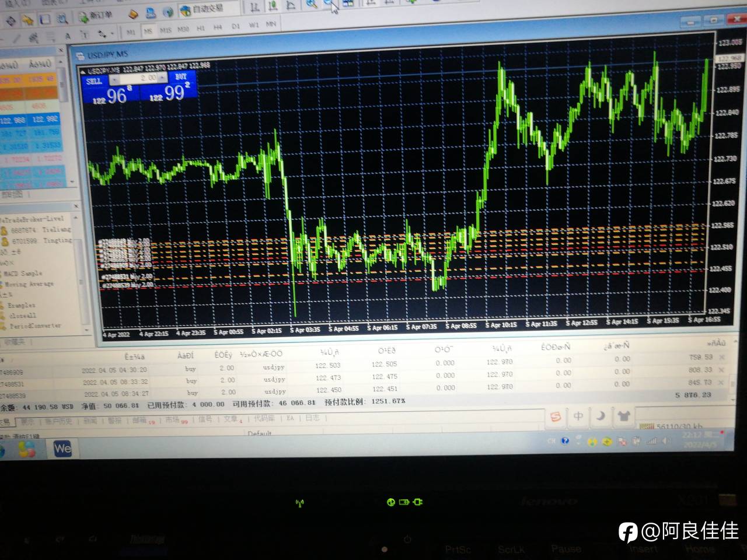
Task: Select the M5 timeframe
Action: click(148, 30)
